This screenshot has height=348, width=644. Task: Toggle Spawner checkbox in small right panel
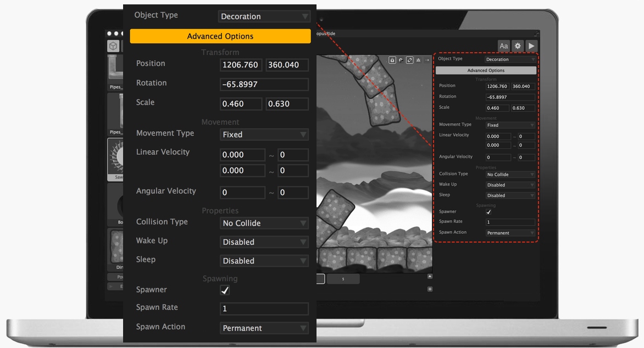click(x=488, y=212)
